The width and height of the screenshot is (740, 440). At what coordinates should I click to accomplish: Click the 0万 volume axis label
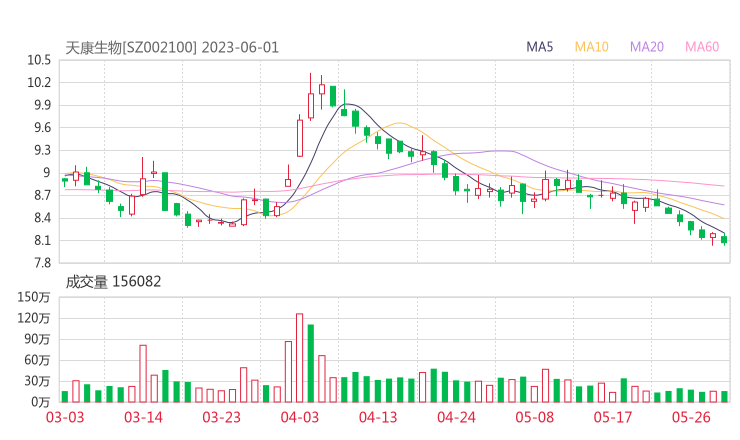tap(41, 402)
